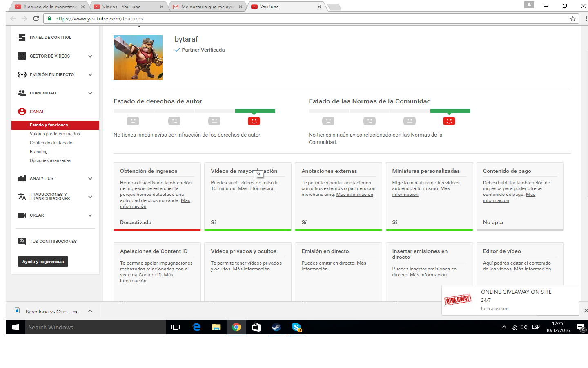Open Valores predeterminados submenu item
Image resolution: width=588 pixels, height=368 pixels.
(x=55, y=134)
